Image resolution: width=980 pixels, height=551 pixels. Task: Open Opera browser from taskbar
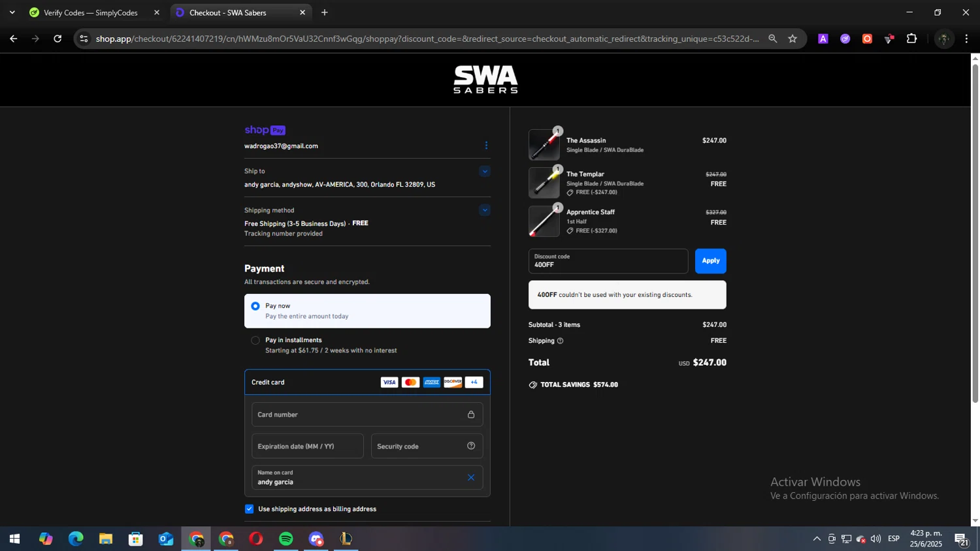tap(256, 539)
